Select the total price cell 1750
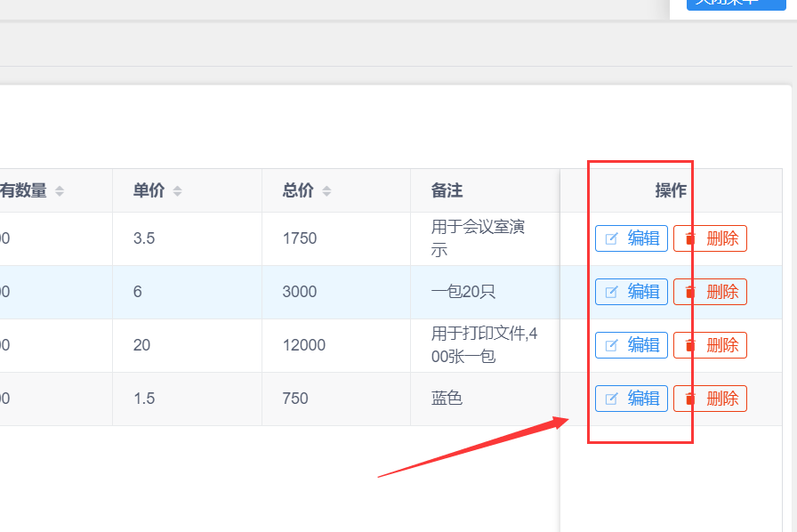797x532 pixels. tap(300, 238)
